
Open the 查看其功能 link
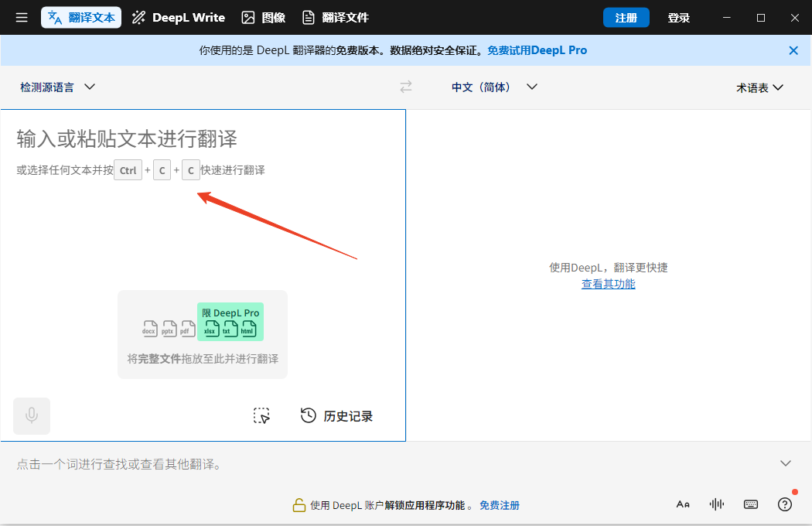click(608, 284)
